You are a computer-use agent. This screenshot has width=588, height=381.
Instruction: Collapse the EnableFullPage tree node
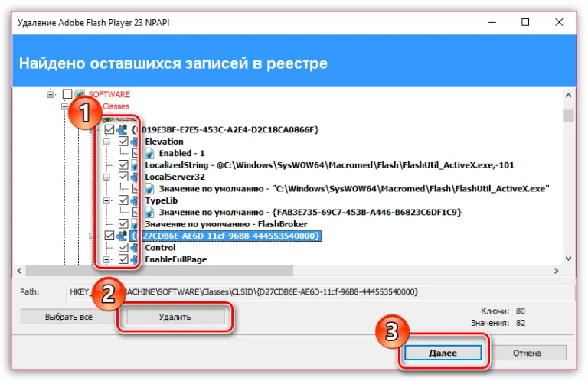coord(106,259)
